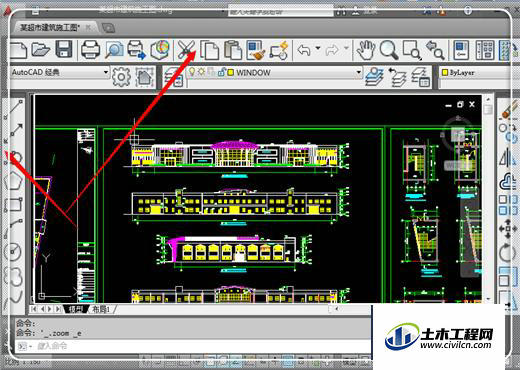Image resolution: width=520 pixels, height=370 pixels.
Task: Open Plot Preview from the toolbar
Action: coord(114,50)
